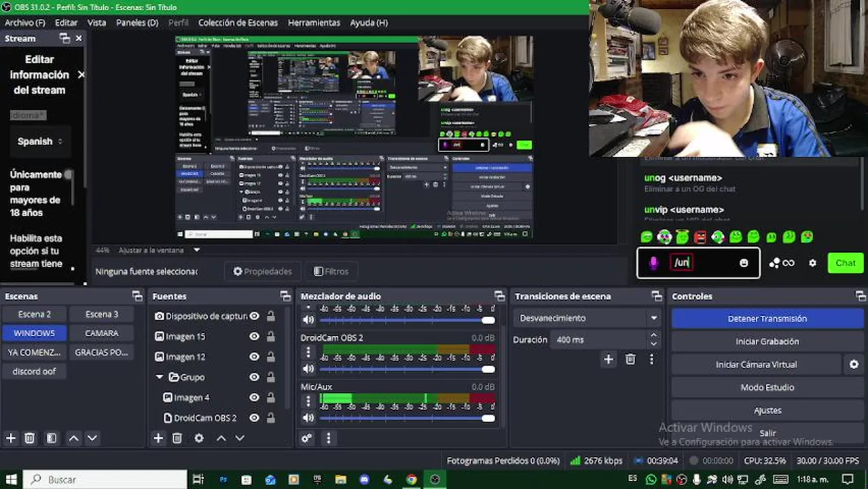Image resolution: width=868 pixels, height=489 pixels.
Task: Toggle visibility of Grupo folder
Action: pyautogui.click(x=254, y=378)
